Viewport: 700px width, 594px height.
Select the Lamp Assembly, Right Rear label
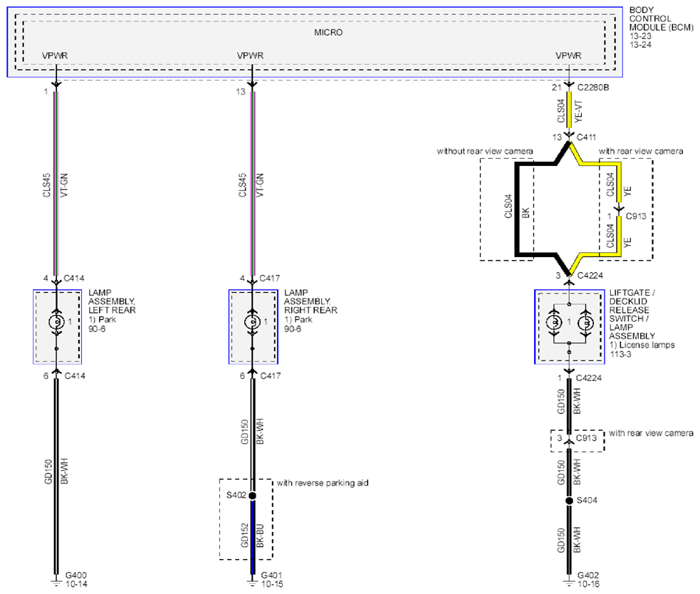coord(310,301)
